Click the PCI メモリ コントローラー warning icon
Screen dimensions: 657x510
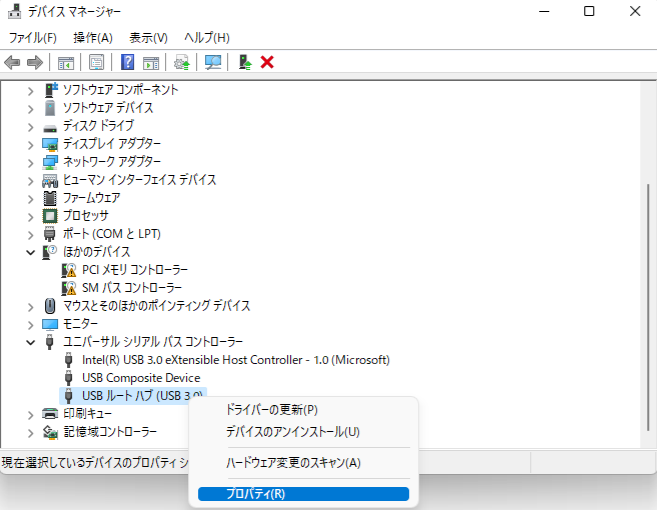click(x=69, y=270)
